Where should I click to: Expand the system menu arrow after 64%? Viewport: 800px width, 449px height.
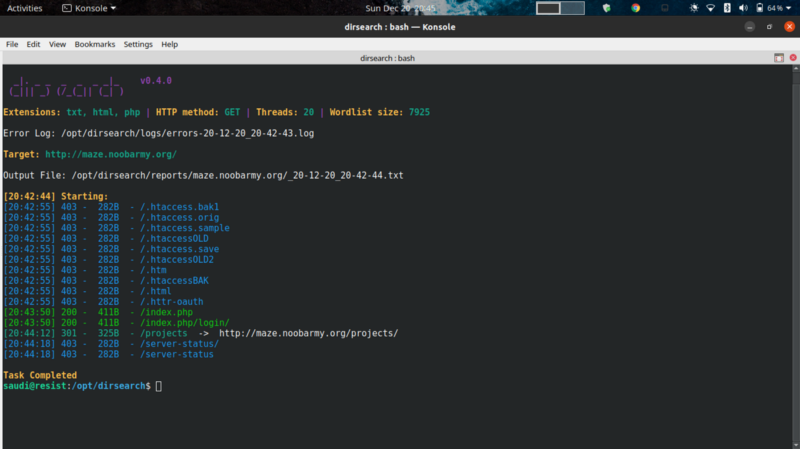[789, 9]
